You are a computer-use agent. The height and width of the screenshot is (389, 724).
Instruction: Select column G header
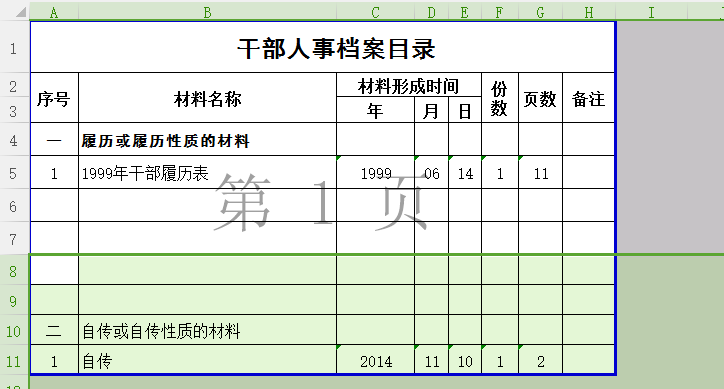[x=540, y=12]
